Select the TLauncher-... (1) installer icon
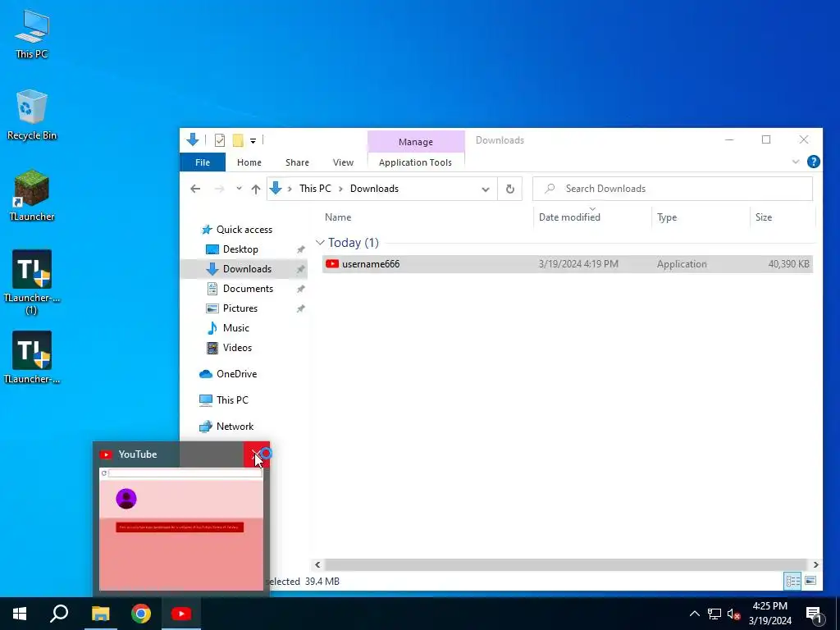The height and width of the screenshot is (630, 840). coord(32,282)
